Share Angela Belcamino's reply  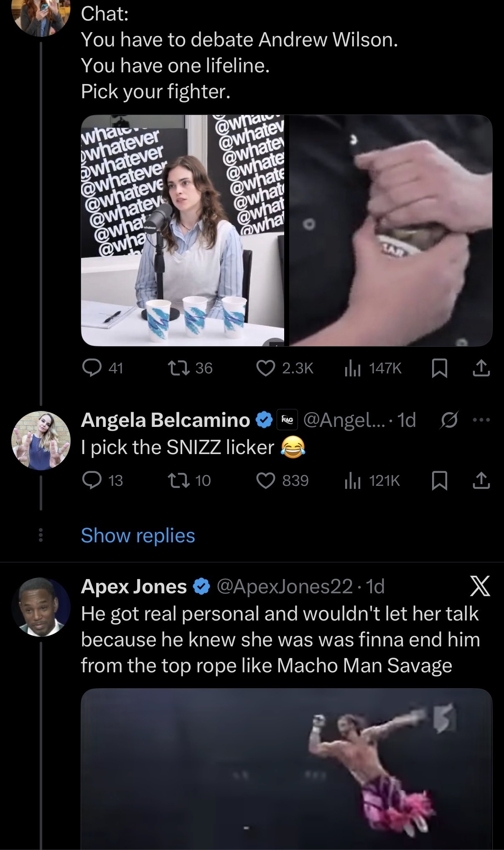[x=481, y=481]
